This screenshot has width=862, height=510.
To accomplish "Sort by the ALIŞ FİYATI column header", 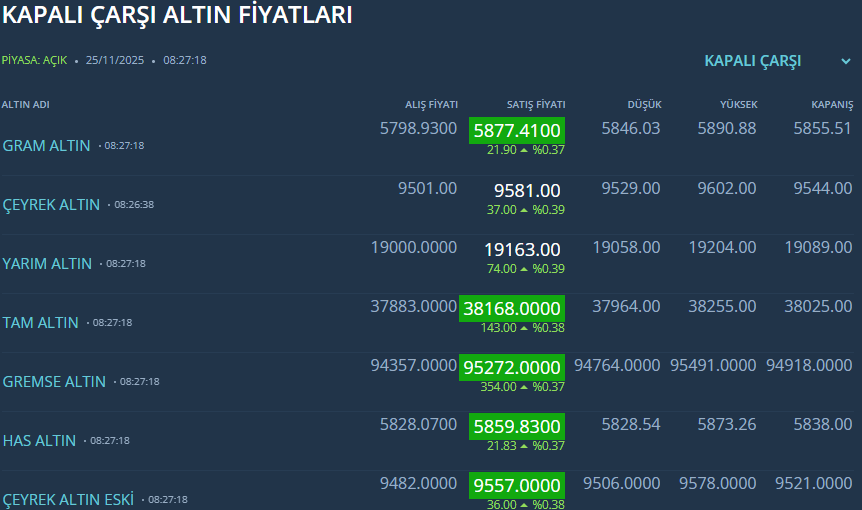I will (431, 105).
